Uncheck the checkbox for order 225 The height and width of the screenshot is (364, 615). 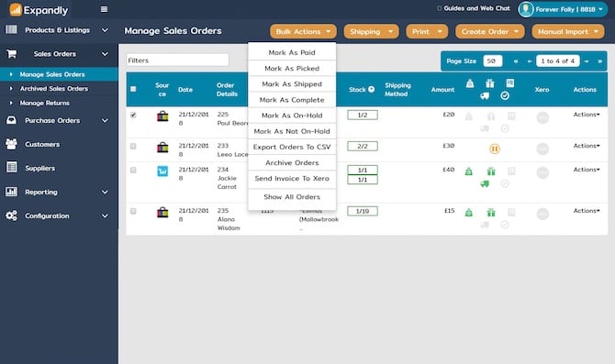[x=133, y=115]
